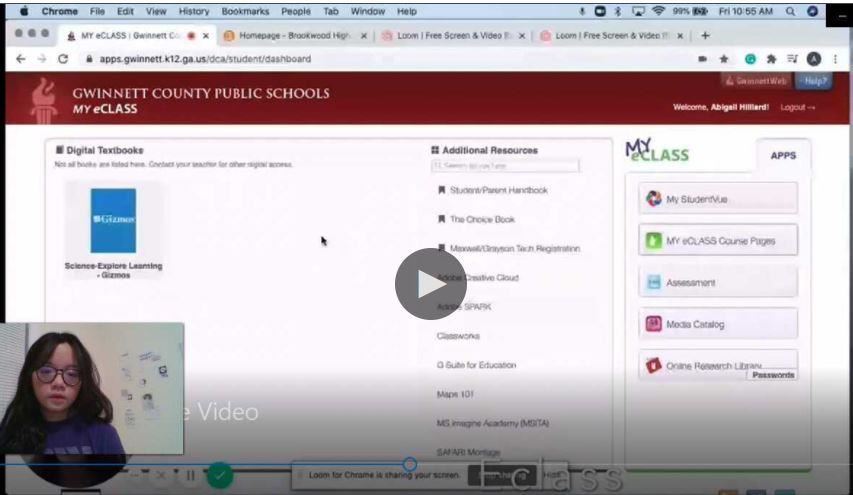Screen dimensions: 853x495
Task: Click the Logout link
Action: (x=798, y=107)
